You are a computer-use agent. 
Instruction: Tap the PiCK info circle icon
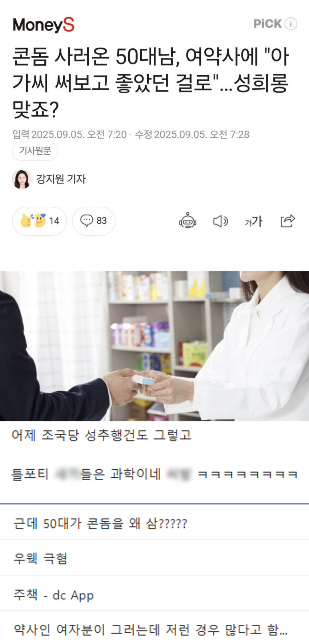point(291,24)
